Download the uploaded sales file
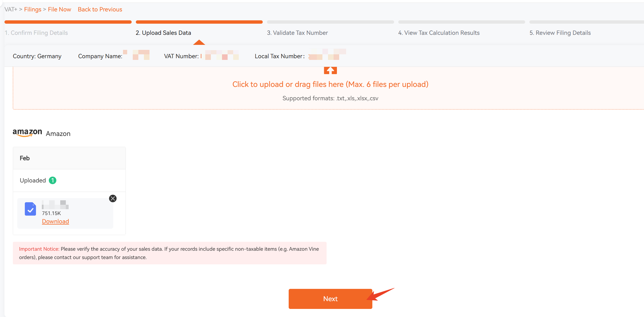The height and width of the screenshot is (317, 644). pos(56,221)
